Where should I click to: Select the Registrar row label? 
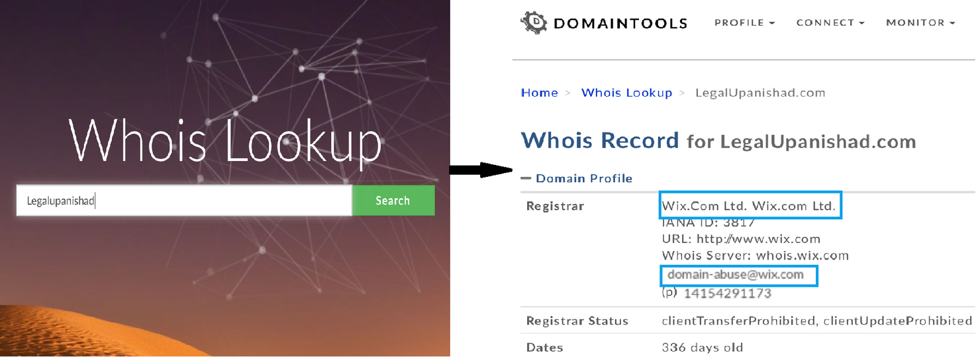[555, 206]
